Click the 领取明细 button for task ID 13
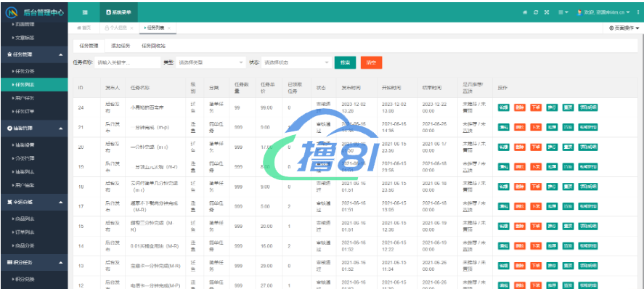Image resolution: width=644 pixels, height=289 pixels. point(588,266)
